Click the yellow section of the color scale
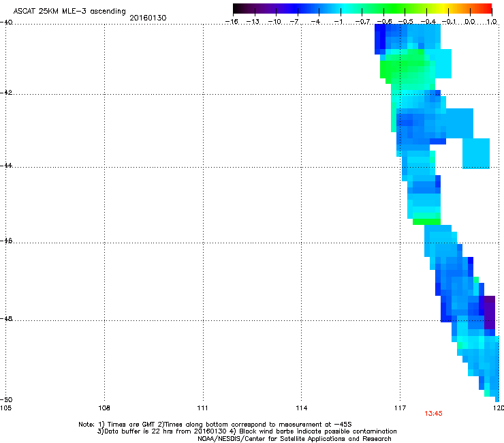Image resolution: width=504 pixels, height=443 pixels. [x=445, y=9]
